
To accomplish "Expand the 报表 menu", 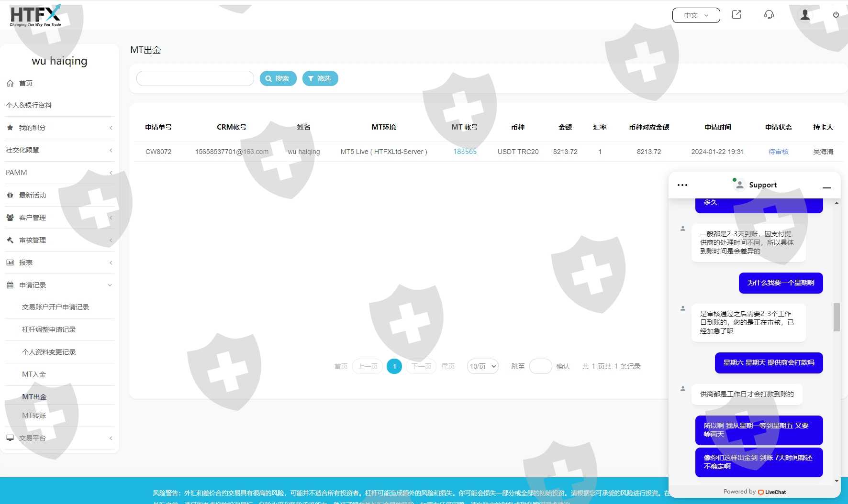I will pyautogui.click(x=111, y=263).
